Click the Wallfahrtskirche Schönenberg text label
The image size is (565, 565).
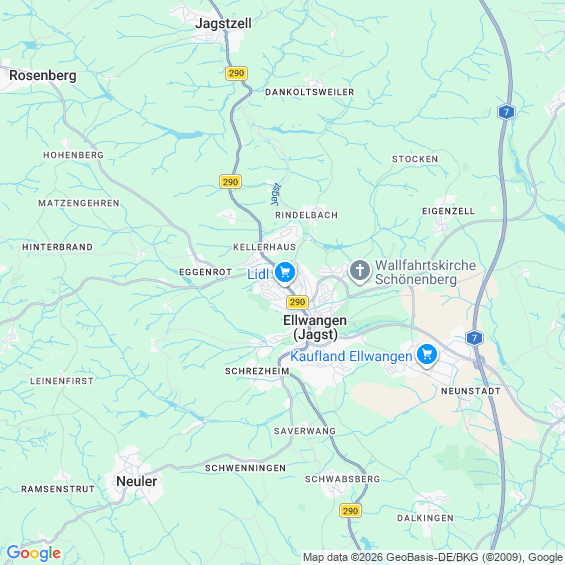[425, 272]
